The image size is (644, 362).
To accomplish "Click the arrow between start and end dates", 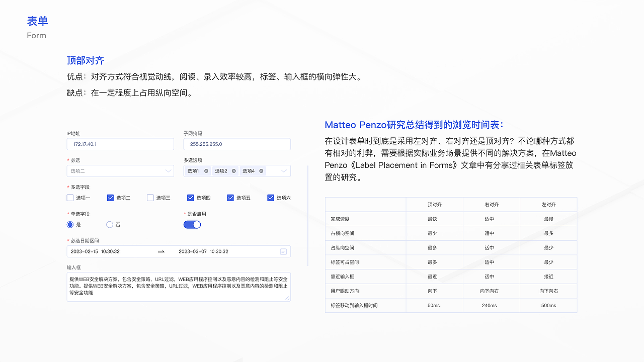I will (161, 251).
